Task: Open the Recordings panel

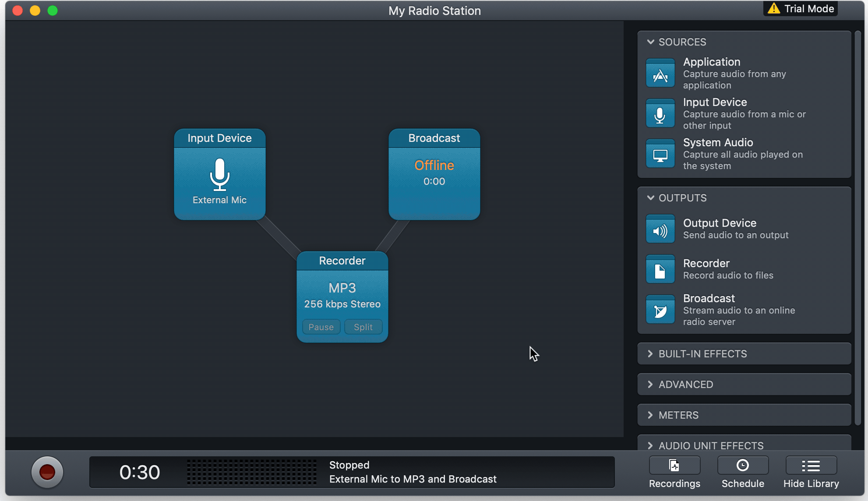Action: [674, 466]
